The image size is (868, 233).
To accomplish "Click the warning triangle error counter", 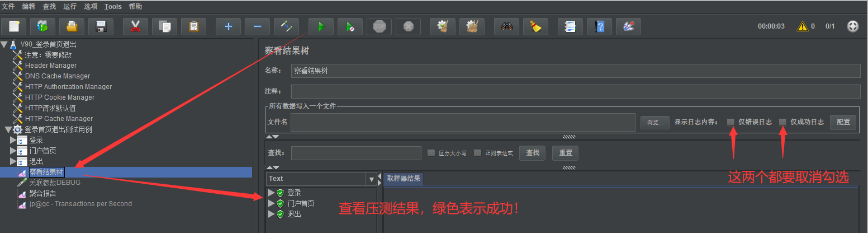I will point(803,26).
